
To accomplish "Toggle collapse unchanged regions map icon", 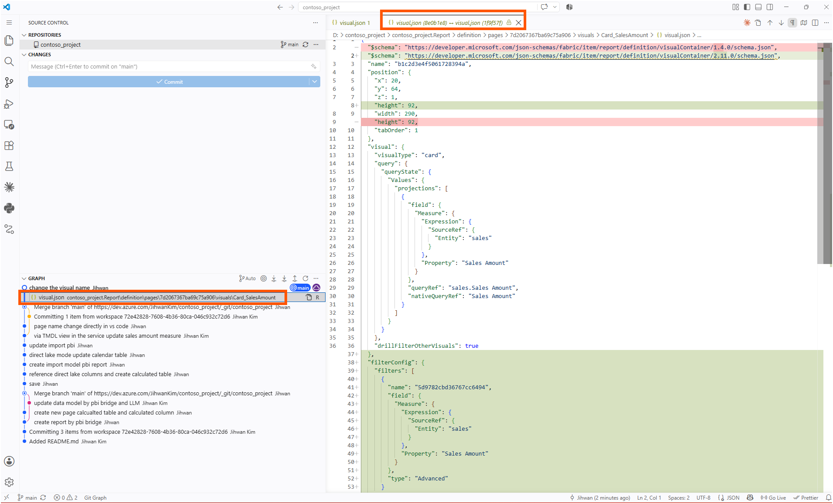I will pos(804,23).
